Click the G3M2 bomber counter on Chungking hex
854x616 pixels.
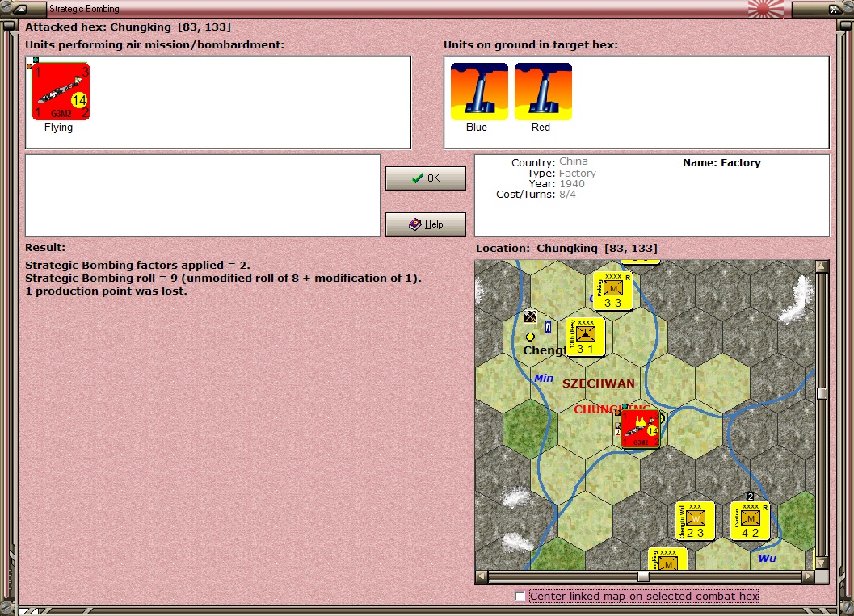pyautogui.click(x=641, y=430)
